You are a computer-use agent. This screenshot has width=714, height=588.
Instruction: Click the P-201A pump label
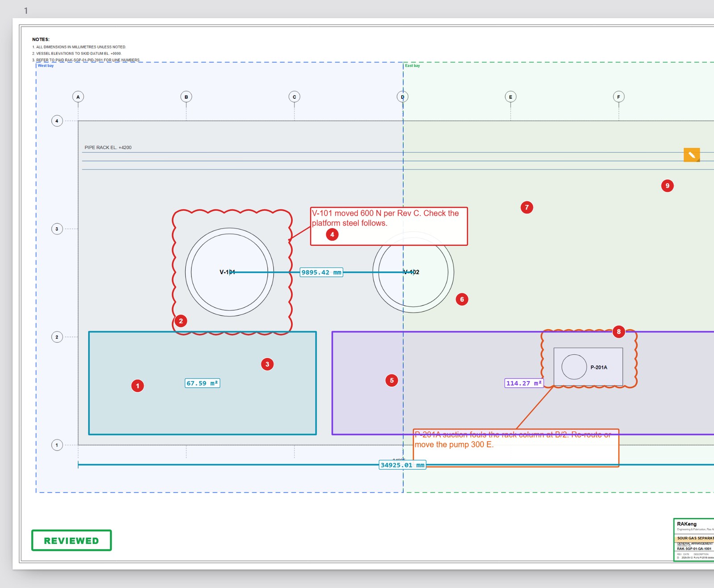click(x=599, y=367)
